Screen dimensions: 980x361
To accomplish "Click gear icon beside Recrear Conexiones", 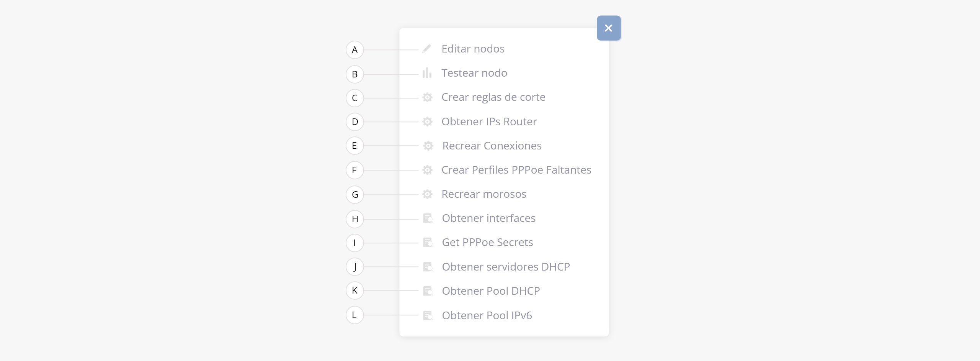I will pyautogui.click(x=428, y=146).
